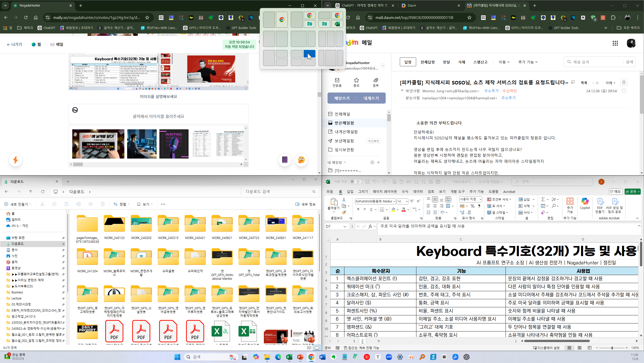Open the 페이지 레이아웃 ribbon tab
The image size is (644, 363).
[x=385, y=192]
